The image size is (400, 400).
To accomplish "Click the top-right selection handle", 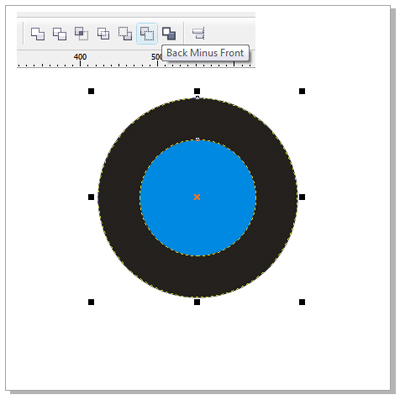I will [x=302, y=91].
